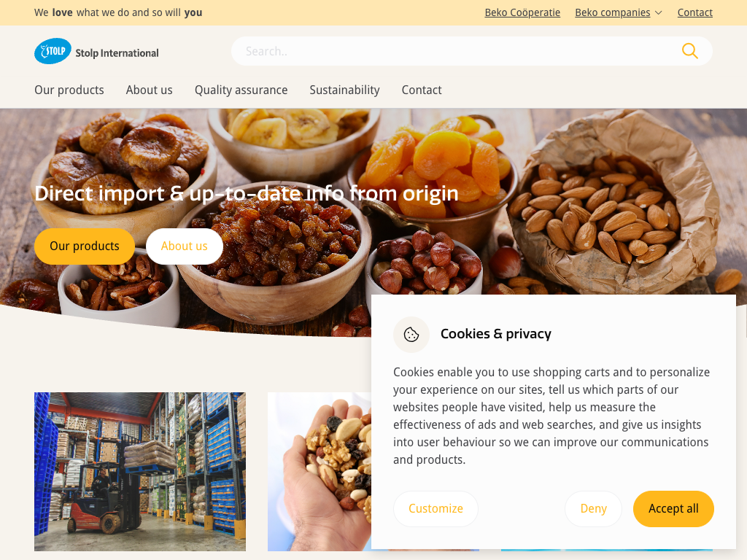747x560 pixels.
Task: Open the warehouse forklift image card
Action: point(140,472)
